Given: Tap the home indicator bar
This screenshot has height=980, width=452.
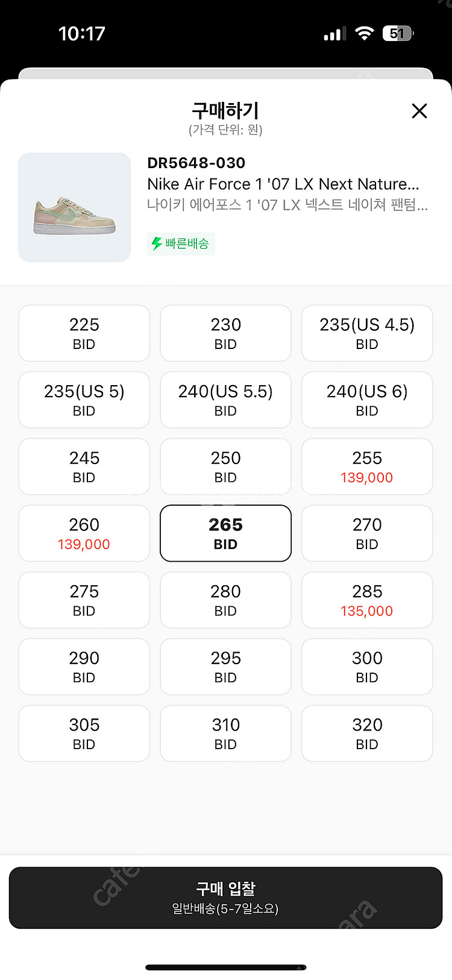Looking at the screenshot, I should 226,967.
